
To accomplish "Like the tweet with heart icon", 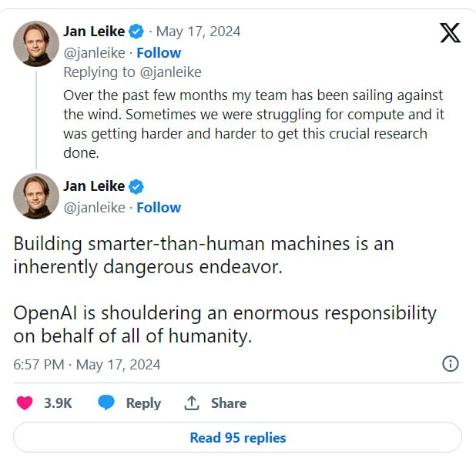I will (x=25, y=403).
